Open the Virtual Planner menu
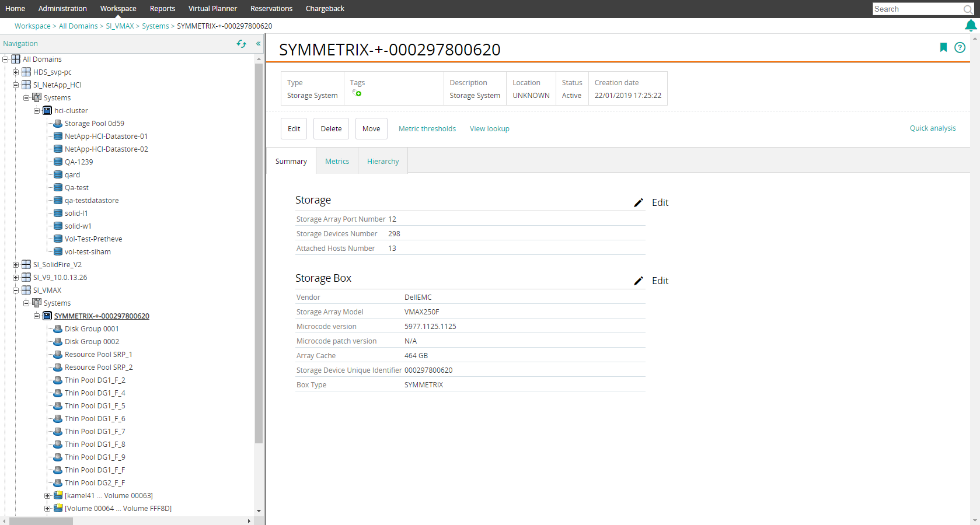980x525 pixels. pyautogui.click(x=212, y=9)
